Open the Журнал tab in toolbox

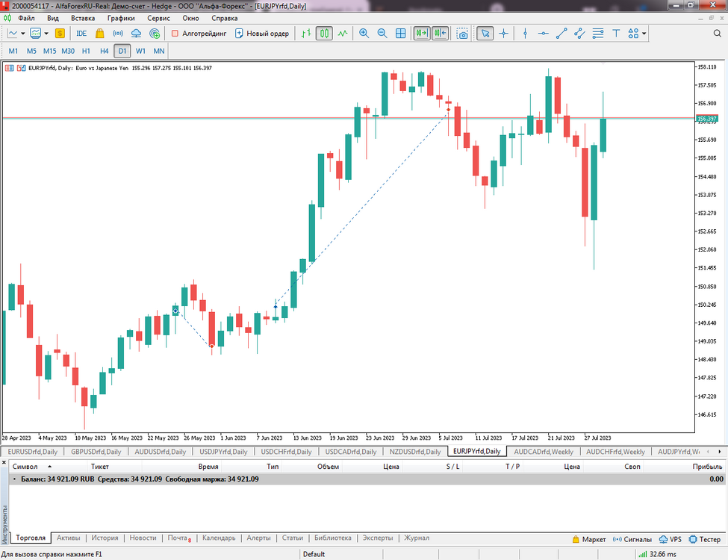tap(417, 538)
